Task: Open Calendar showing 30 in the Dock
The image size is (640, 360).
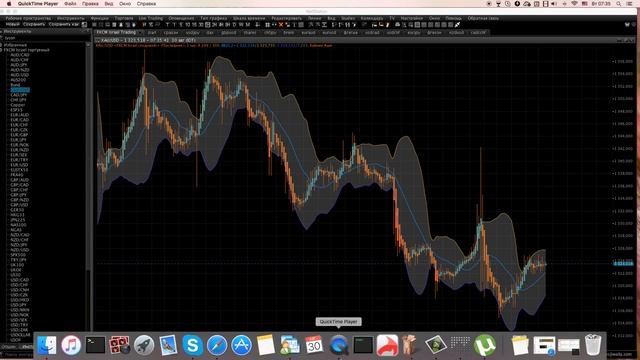Action: click(314, 345)
